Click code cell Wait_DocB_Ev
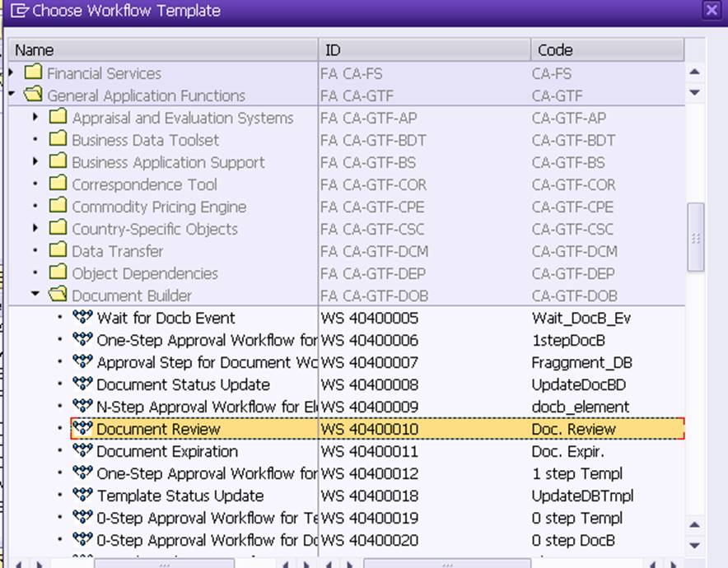728x568 pixels. [x=581, y=318]
